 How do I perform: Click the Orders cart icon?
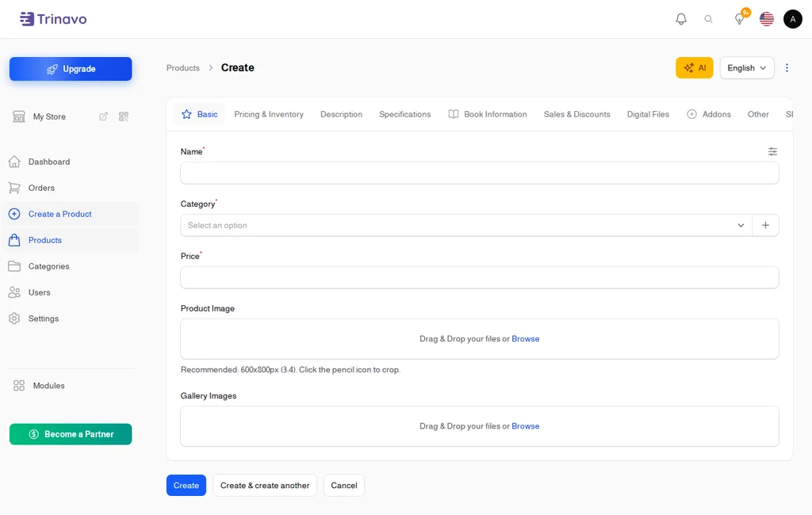14,187
